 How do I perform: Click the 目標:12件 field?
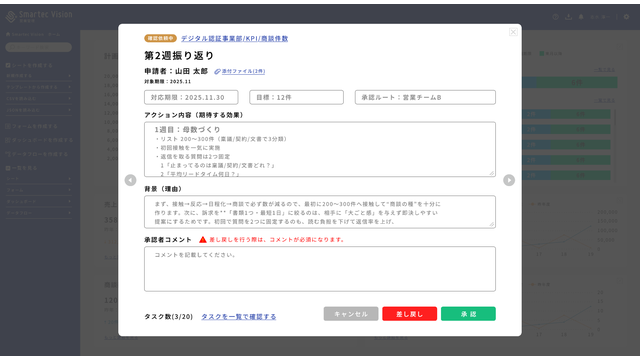[x=296, y=98]
